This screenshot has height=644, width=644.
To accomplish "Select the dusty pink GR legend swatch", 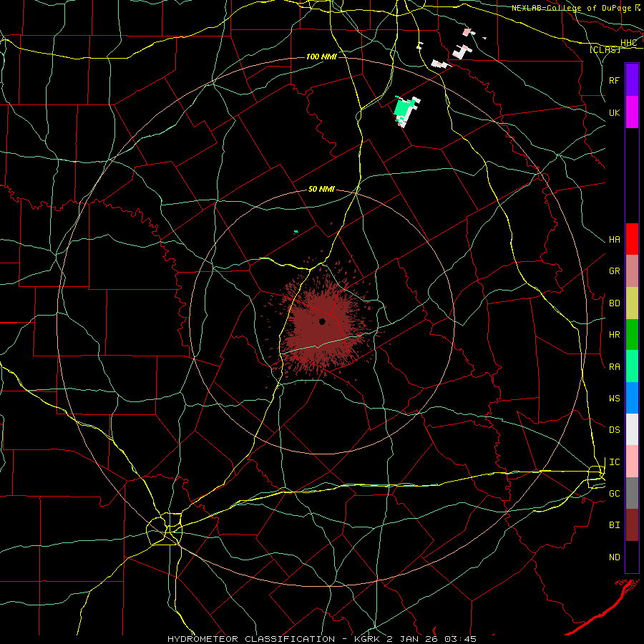I will click(x=632, y=271).
